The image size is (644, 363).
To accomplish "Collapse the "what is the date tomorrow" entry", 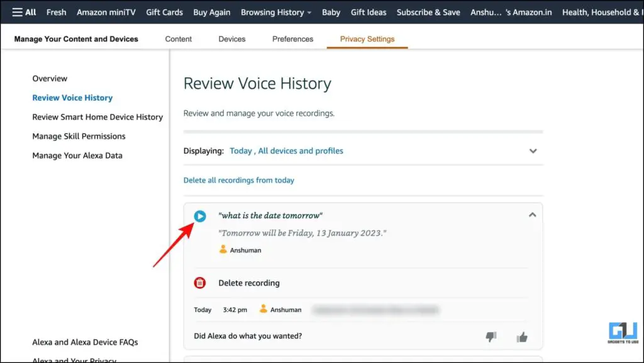I will 532,215.
